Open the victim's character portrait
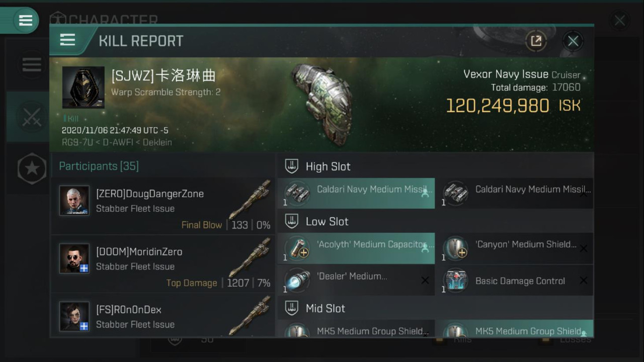This screenshot has height=362, width=644. [x=84, y=87]
